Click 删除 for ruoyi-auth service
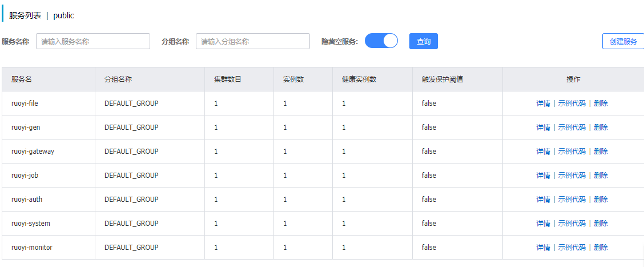 601,200
